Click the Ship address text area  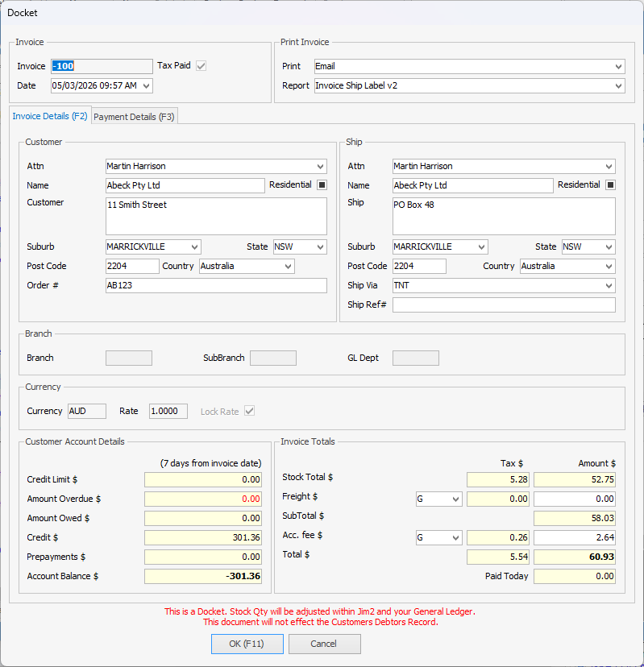(x=504, y=216)
